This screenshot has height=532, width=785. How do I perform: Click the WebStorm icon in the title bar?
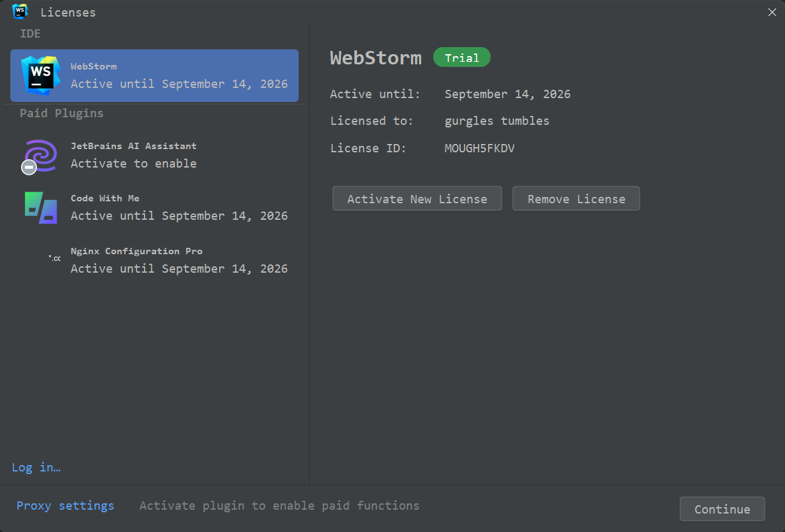[20, 11]
